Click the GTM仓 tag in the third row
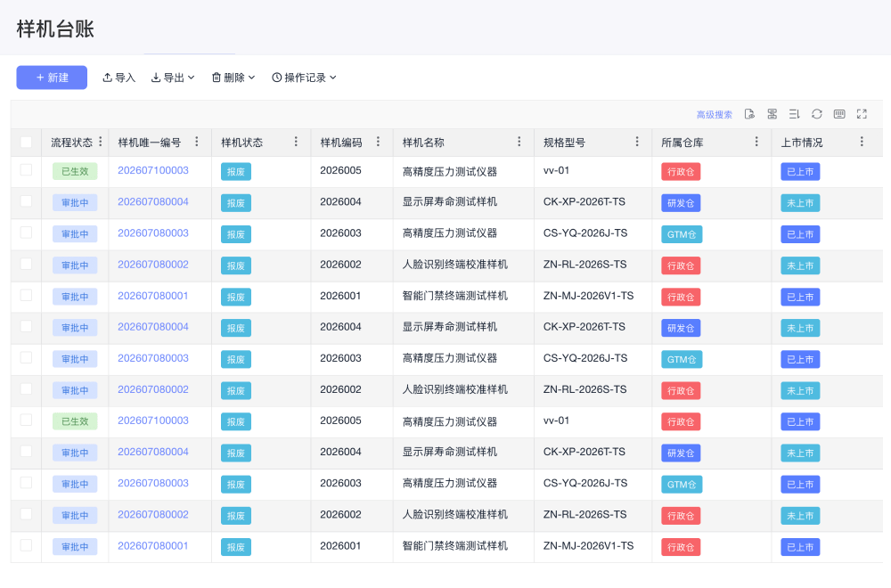The height and width of the screenshot is (588, 891). click(x=682, y=234)
